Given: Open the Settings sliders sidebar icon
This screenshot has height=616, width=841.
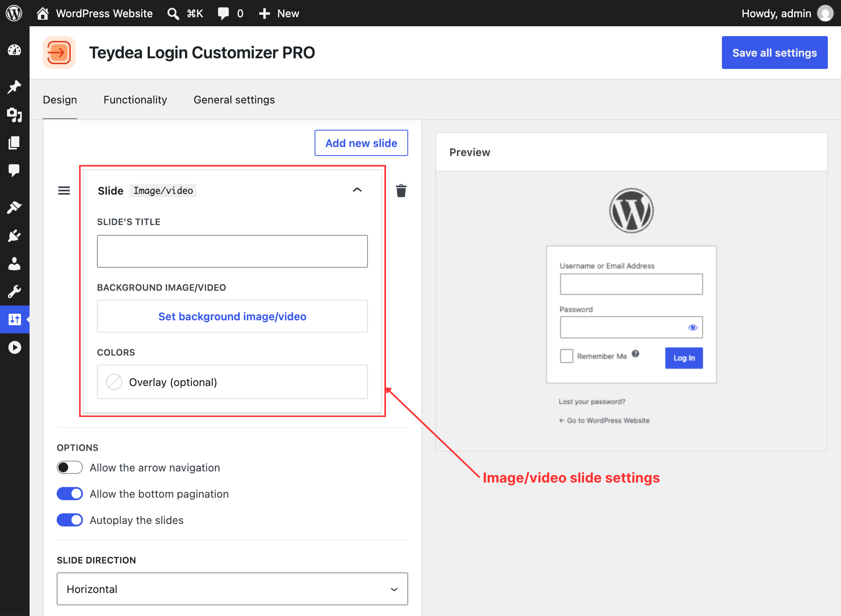Looking at the screenshot, I should [14, 319].
